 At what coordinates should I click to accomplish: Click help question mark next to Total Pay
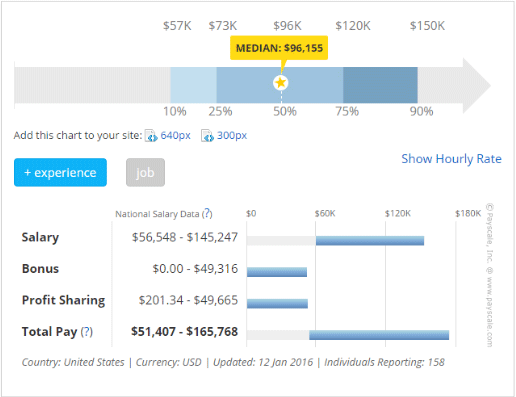point(87,332)
